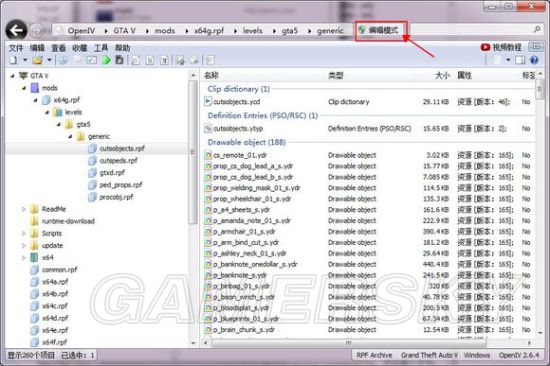This screenshot has width=550, height=366.
Task: Sort by the 类型 column header
Action: (335, 75)
